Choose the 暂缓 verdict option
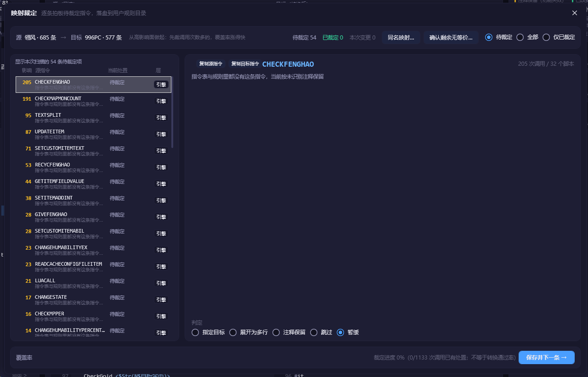This screenshot has width=588, height=377. (x=340, y=332)
